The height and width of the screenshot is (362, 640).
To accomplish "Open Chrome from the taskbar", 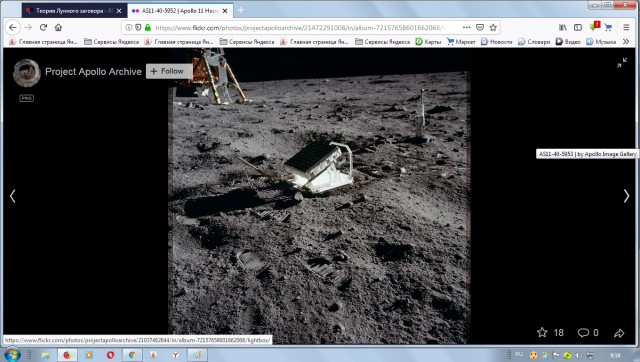I will (x=132, y=355).
